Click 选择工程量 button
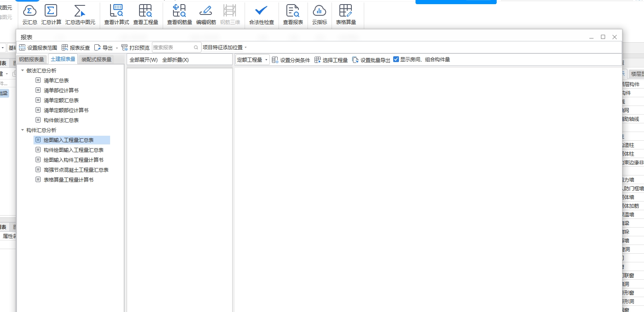644x312 pixels. pos(331,60)
